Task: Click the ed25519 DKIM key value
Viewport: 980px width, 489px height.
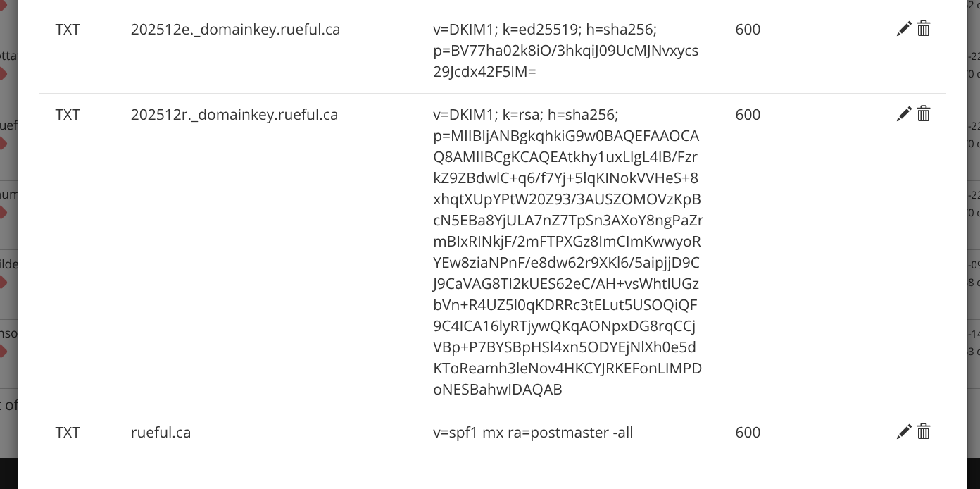Action: pos(565,51)
